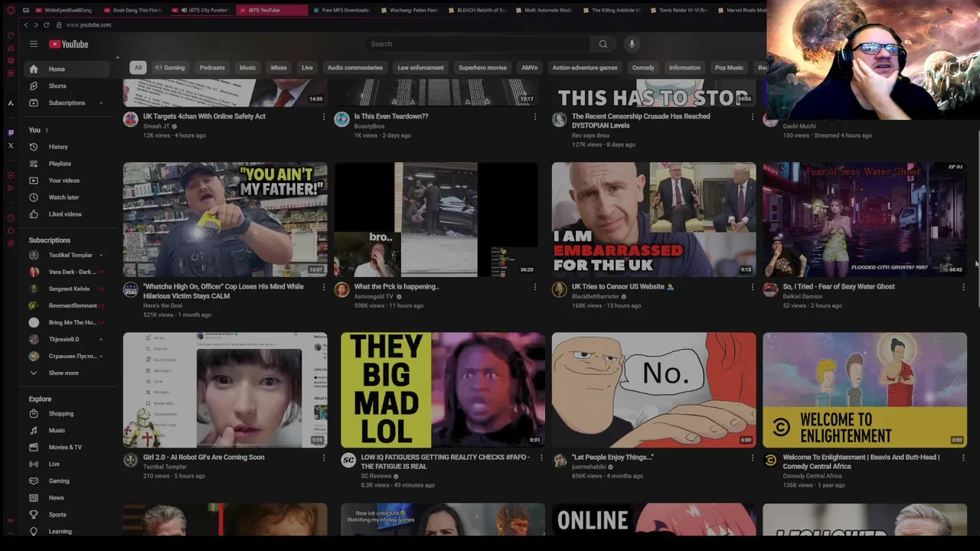Screen dimensions: 980x551
Task: Open Playlists in the sidebar
Action: (x=67, y=164)
